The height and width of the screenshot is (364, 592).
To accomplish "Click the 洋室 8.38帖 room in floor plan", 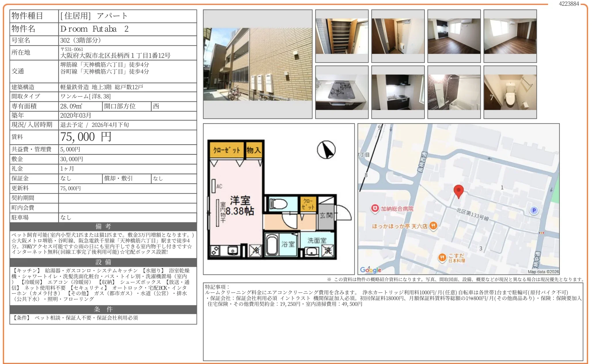I will click(x=240, y=206).
